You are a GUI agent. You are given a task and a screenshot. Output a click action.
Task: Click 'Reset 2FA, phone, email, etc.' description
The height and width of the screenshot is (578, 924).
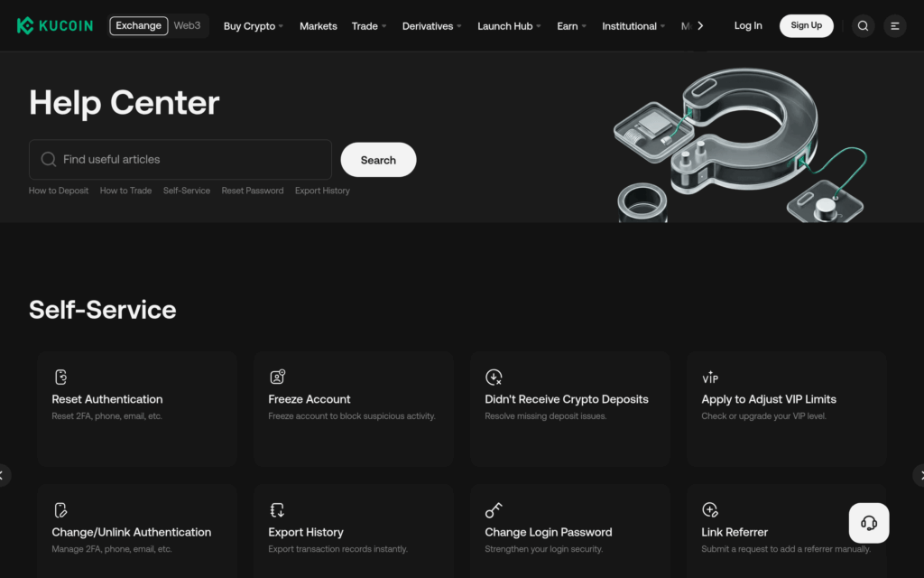coord(106,415)
